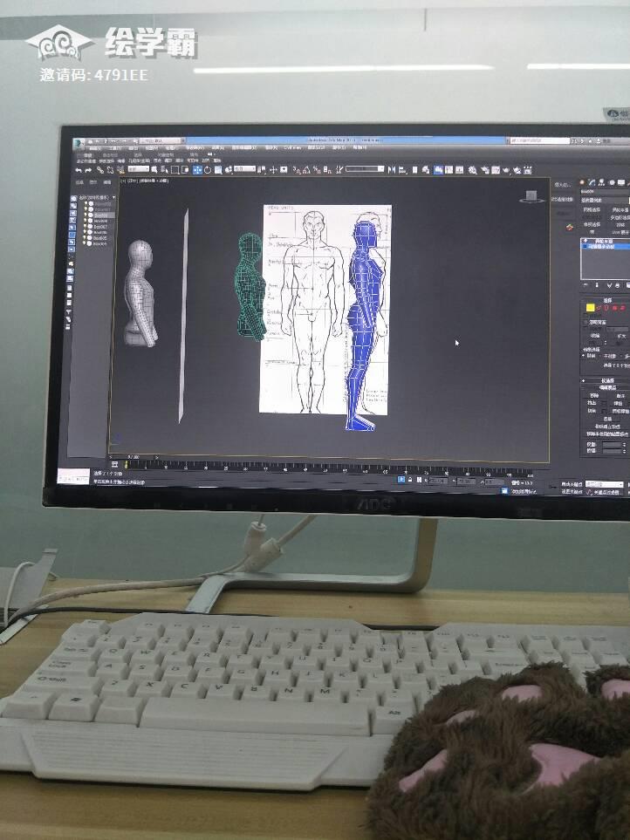The width and height of the screenshot is (630, 840).
Task: Open the named selection sets dropdown
Action: pyautogui.click(x=364, y=168)
